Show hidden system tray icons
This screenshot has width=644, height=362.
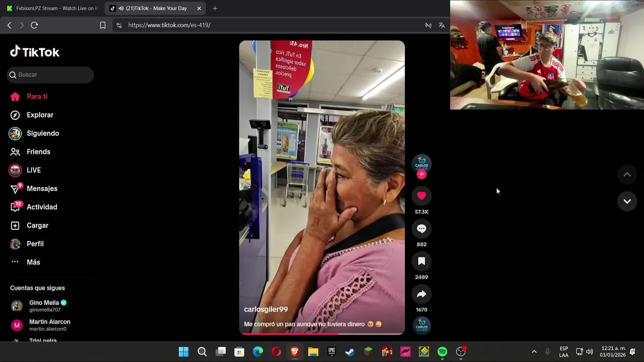pyautogui.click(x=534, y=352)
